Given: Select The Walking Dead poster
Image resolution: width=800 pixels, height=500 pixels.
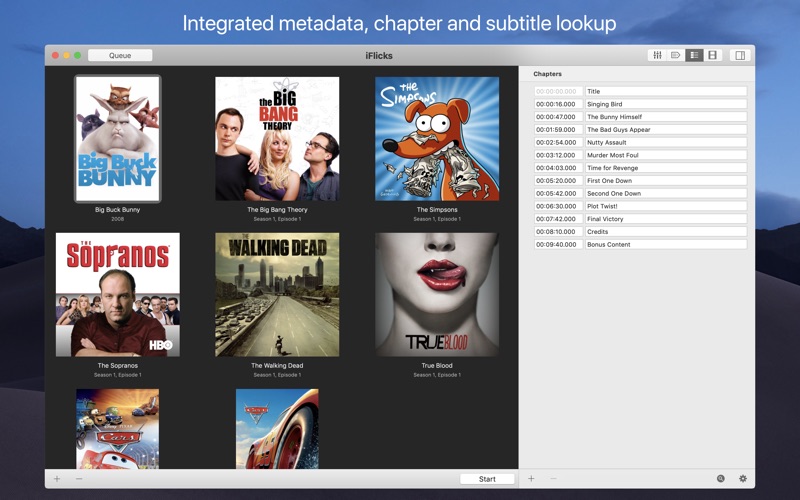Looking at the screenshot, I should [x=277, y=294].
